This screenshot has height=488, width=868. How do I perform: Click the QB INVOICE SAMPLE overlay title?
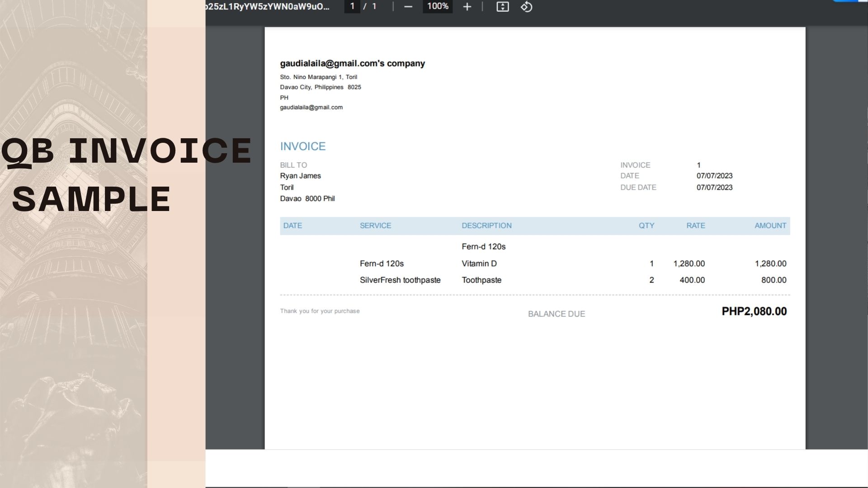point(127,174)
